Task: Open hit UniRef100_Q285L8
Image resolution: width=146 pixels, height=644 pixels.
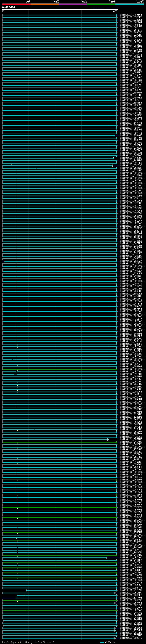Action: pyautogui.click(x=131, y=20)
